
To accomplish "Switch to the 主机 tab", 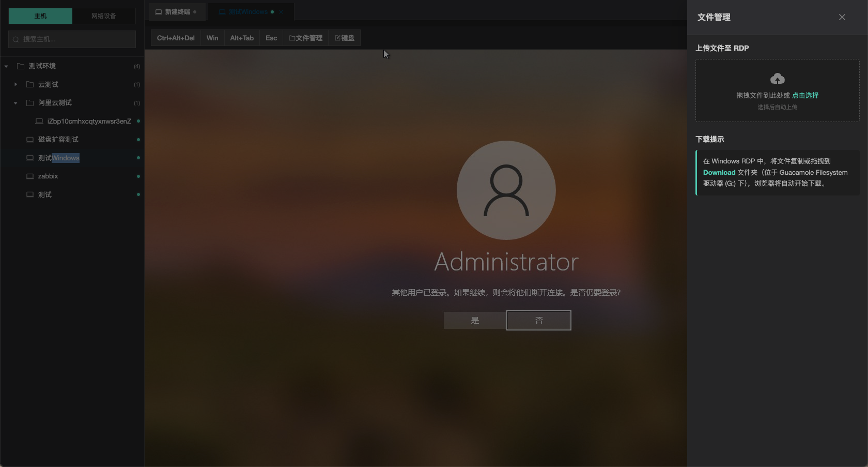I will (40, 16).
